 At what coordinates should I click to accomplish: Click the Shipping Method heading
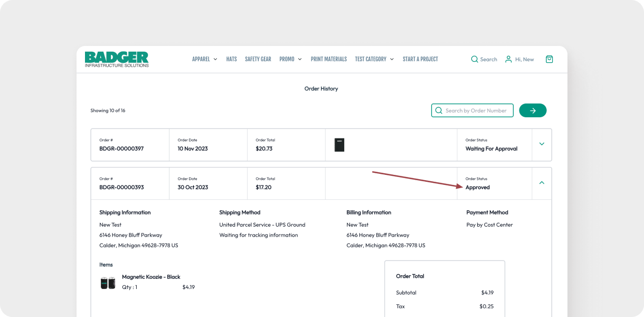click(240, 212)
